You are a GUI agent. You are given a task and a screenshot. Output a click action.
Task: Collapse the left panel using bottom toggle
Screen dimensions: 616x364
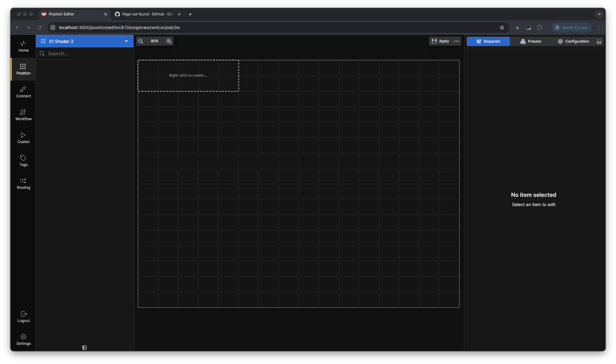coord(85,348)
